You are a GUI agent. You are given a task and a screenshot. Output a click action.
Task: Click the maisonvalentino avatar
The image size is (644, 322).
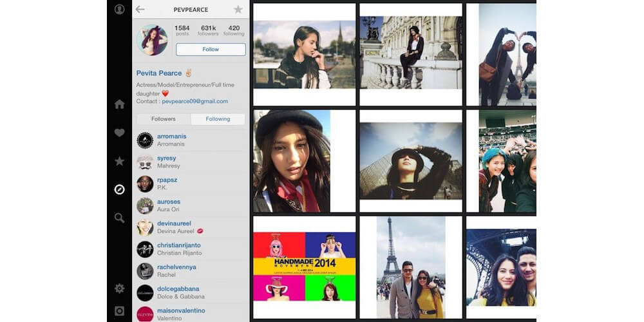tap(145, 314)
